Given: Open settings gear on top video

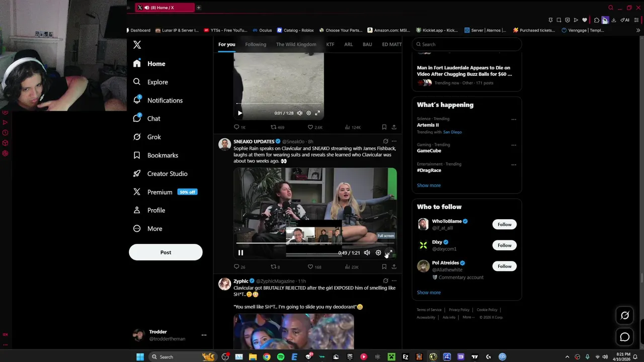Looking at the screenshot, I should click(308, 113).
